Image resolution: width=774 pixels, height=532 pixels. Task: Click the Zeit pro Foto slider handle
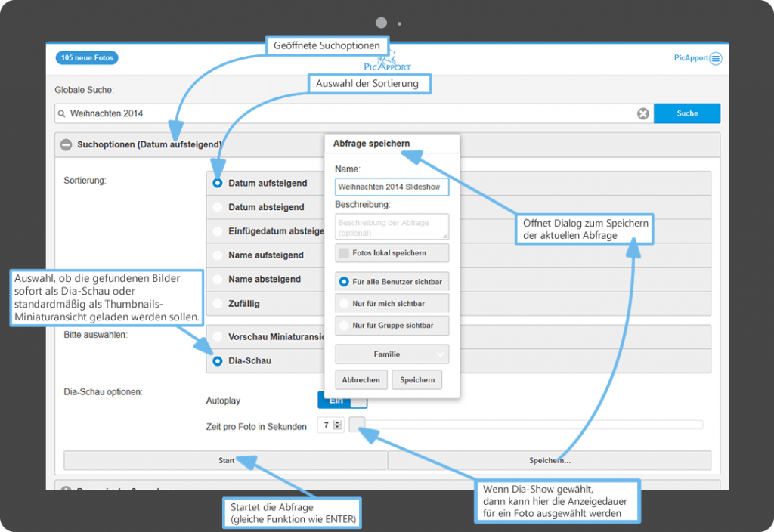tap(357, 425)
